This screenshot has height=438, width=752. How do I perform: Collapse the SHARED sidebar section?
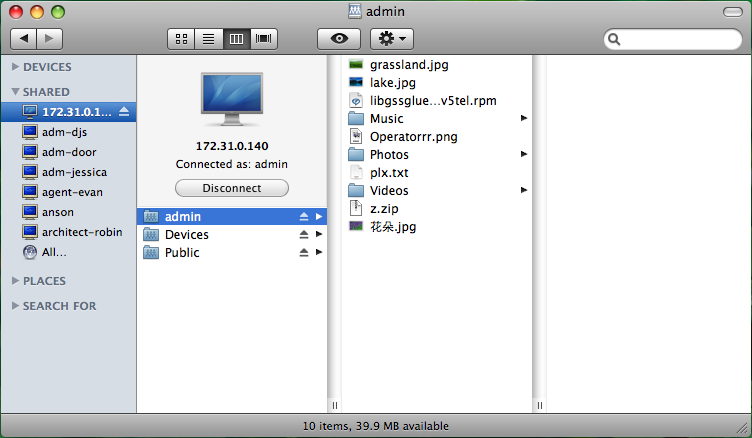coord(15,91)
